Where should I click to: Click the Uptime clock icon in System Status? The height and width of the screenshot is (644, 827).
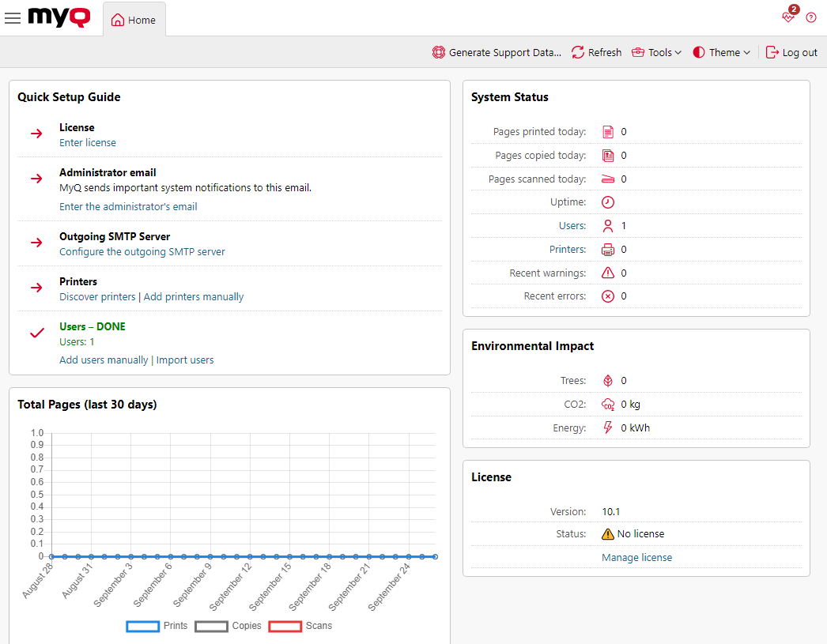pyautogui.click(x=606, y=201)
